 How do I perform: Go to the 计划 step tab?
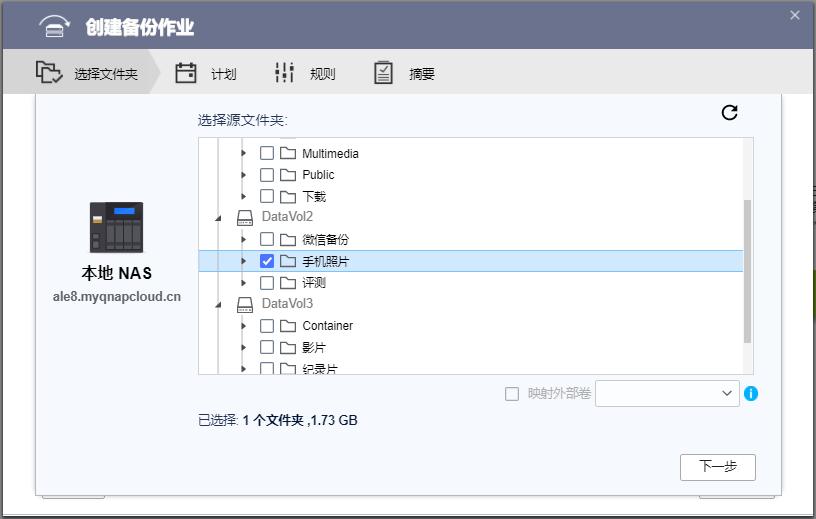coord(206,74)
